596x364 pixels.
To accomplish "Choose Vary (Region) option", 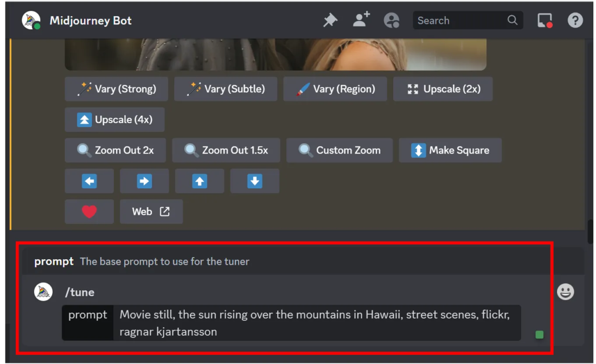I will coord(335,89).
